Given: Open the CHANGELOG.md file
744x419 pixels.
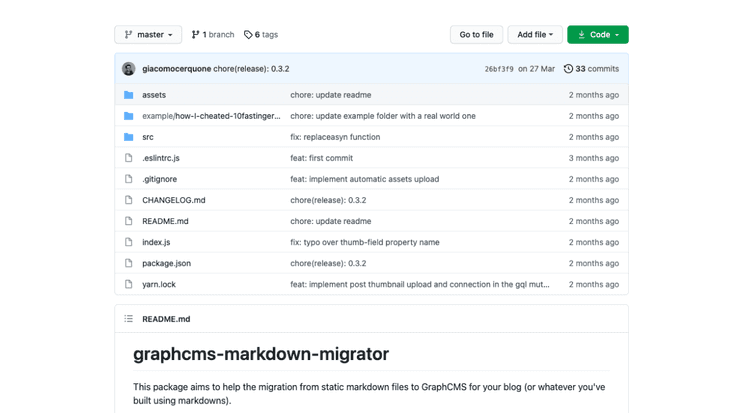Looking at the screenshot, I should [173, 200].
